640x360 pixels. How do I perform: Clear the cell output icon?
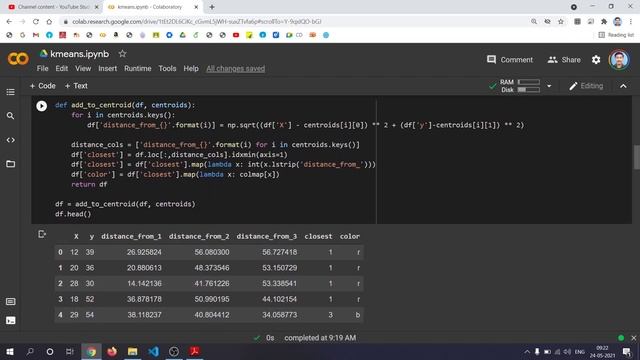(42, 234)
